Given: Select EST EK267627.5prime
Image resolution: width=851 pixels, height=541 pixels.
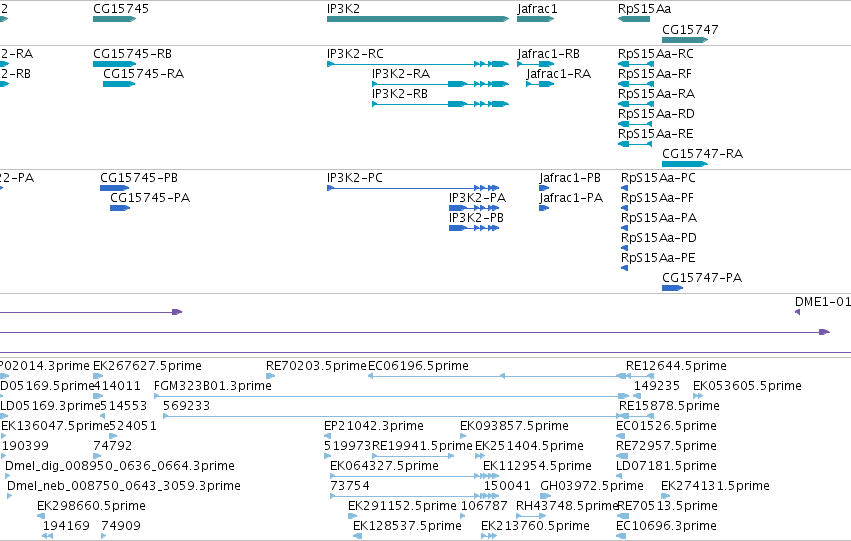Looking at the screenshot, I should coord(147,366).
